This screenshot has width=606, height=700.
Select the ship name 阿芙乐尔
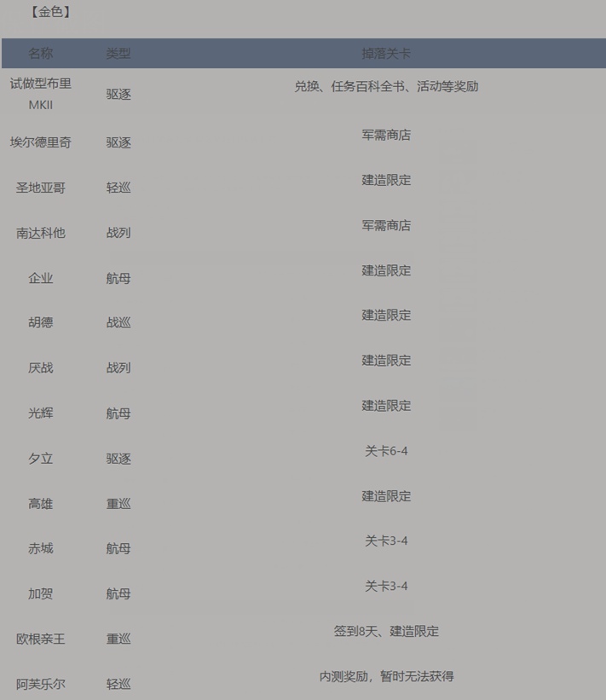(x=41, y=684)
